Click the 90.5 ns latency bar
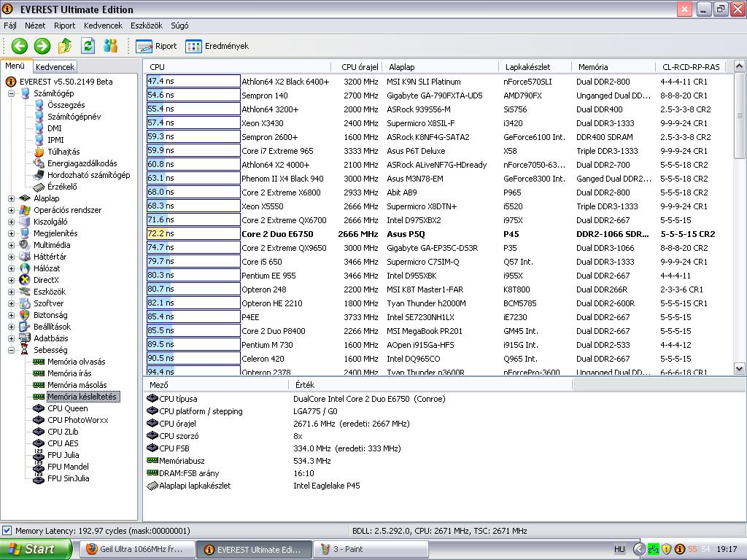The height and width of the screenshot is (560, 747). coord(193,359)
